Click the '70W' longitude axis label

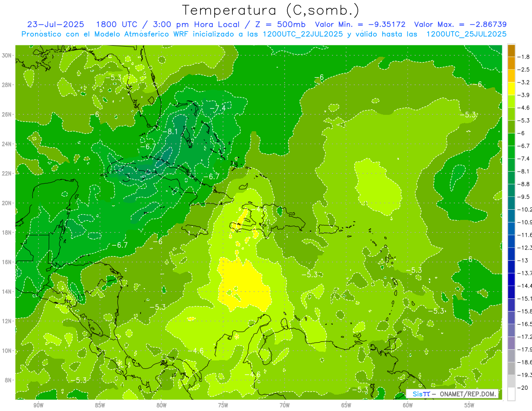(285, 405)
